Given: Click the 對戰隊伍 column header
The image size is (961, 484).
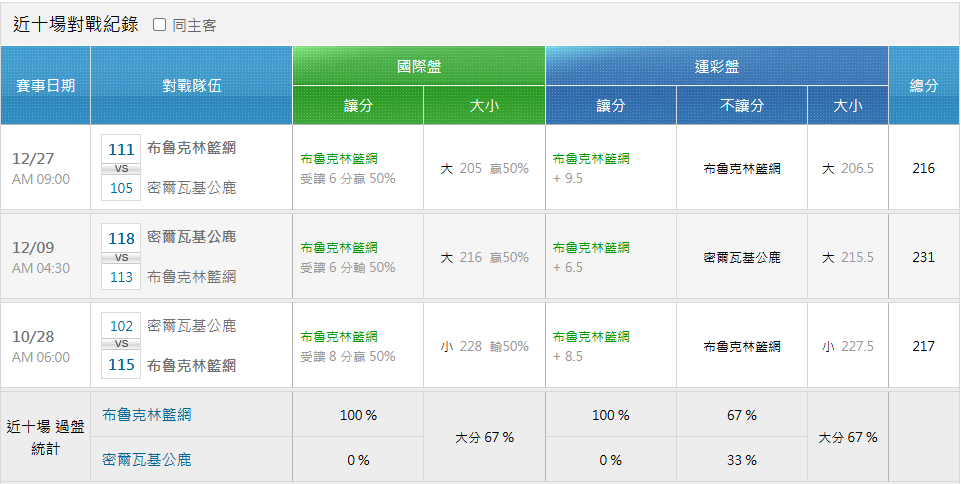Looking at the screenshot, I should [x=191, y=86].
